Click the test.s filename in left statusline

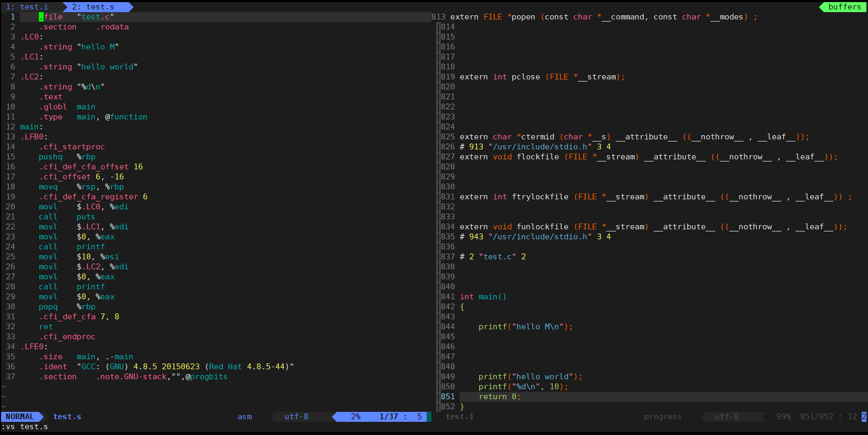point(67,417)
